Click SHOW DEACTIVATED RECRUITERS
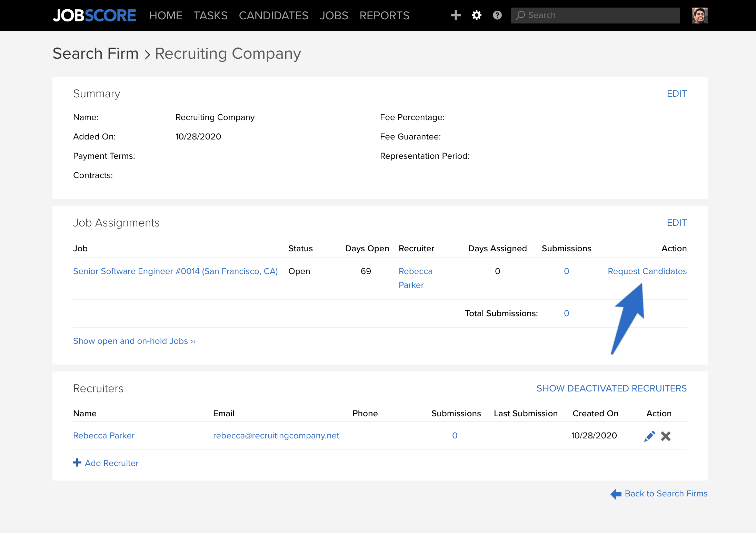The width and height of the screenshot is (756, 533). coord(611,388)
